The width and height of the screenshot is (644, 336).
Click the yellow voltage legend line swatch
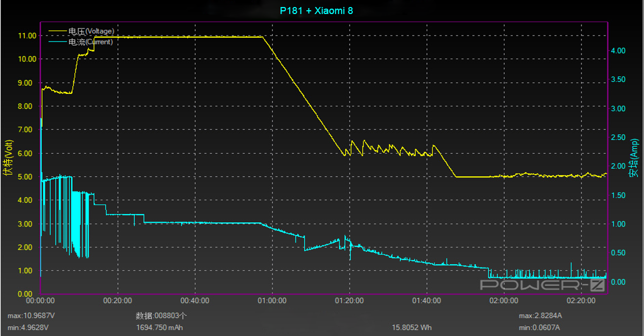(58, 31)
